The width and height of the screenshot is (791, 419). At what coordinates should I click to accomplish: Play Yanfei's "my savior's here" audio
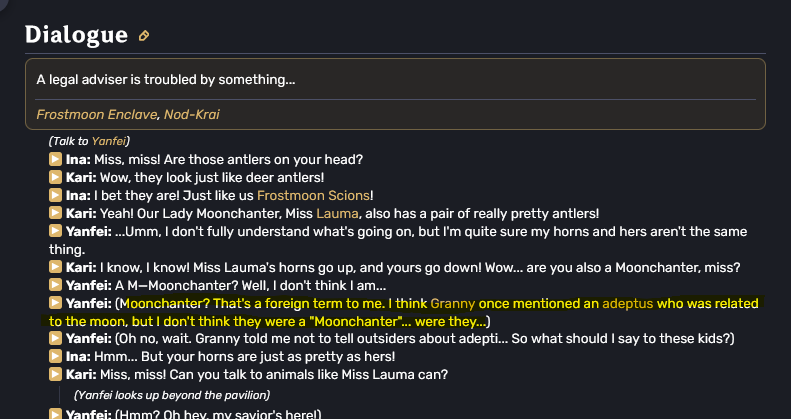56,414
